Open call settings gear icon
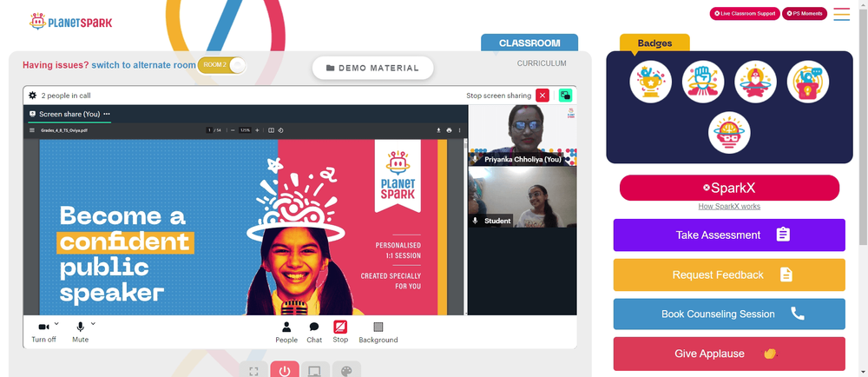Viewport: 868px width, 377px height. [x=33, y=96]
